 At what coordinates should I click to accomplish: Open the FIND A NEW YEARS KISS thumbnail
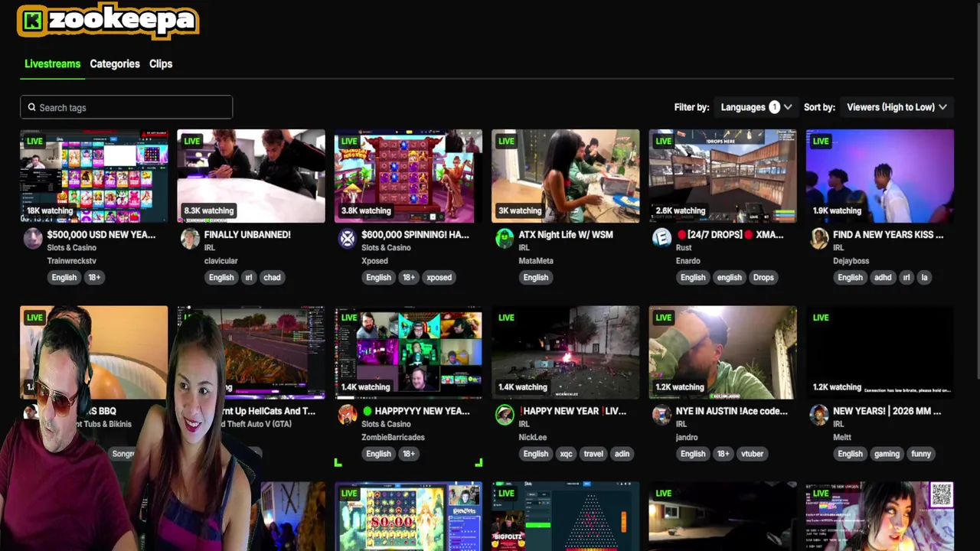pos(880,176)
